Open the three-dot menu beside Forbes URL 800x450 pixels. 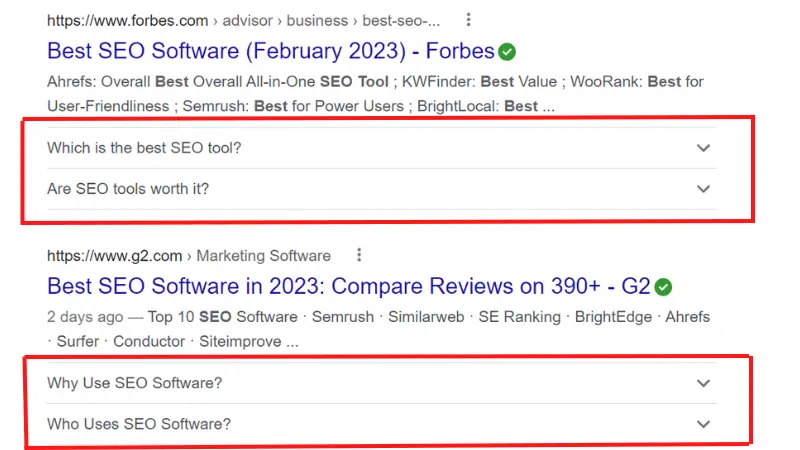click(x=468, y=20)
